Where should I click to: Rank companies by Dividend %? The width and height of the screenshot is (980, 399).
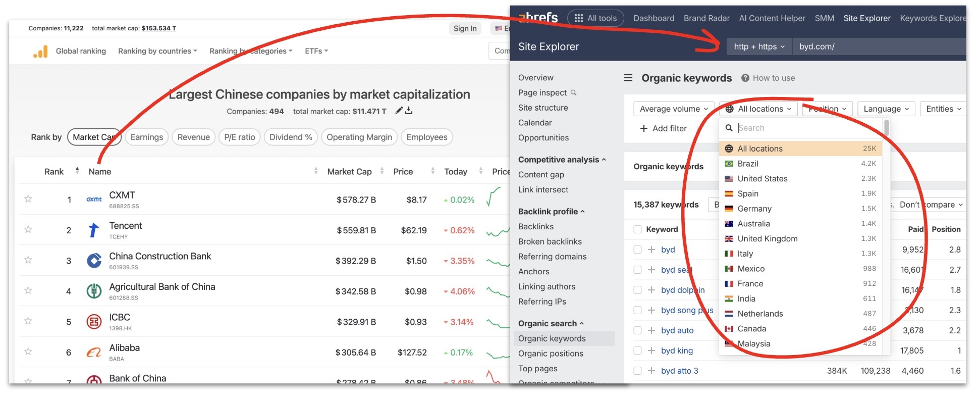click(291, 137)
